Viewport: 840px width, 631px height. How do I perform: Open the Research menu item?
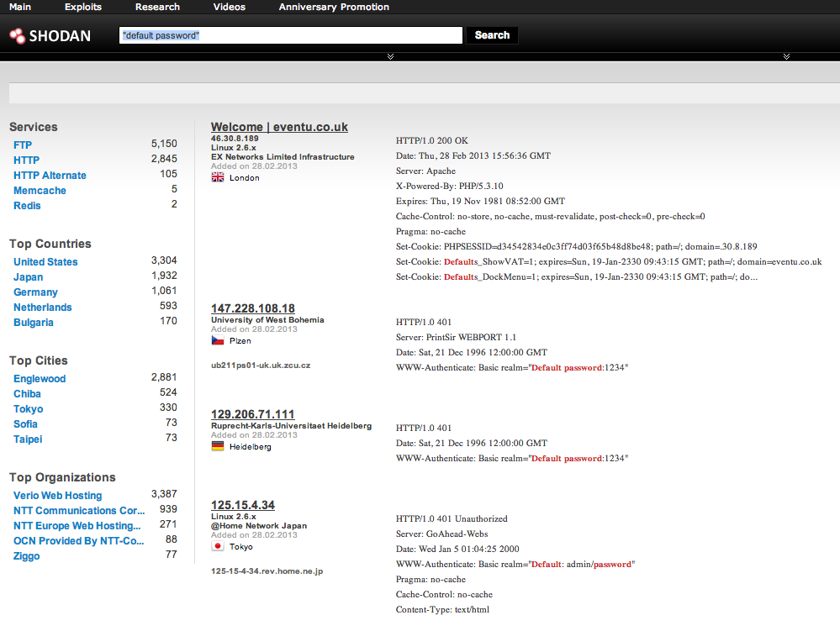(x=157, y=7)
